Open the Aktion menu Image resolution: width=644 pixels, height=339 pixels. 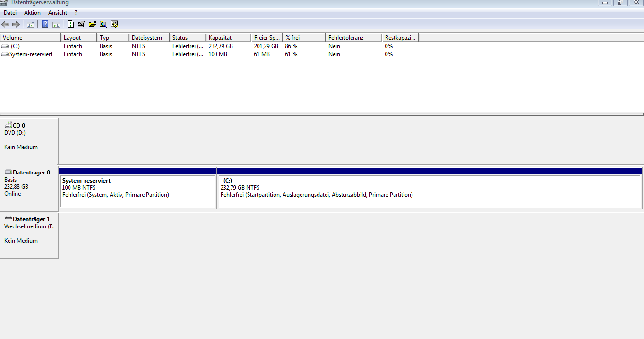(33, 13)
